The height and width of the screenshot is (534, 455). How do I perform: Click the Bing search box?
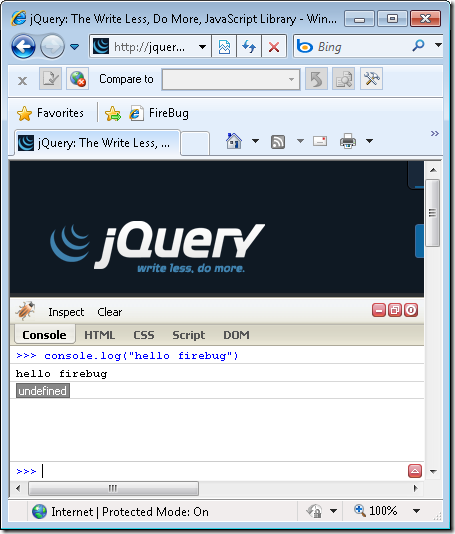(351, 47)
